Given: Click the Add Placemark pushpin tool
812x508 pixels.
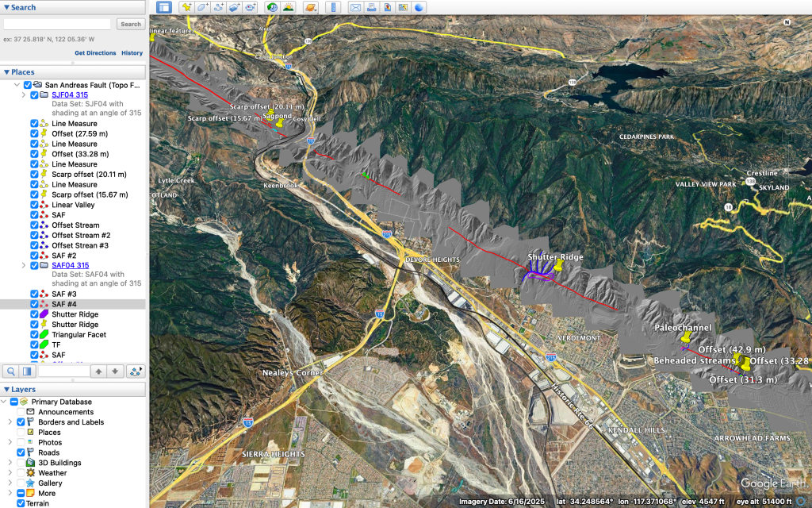Looking at the screenshot, I should click(x=186, y=7).
